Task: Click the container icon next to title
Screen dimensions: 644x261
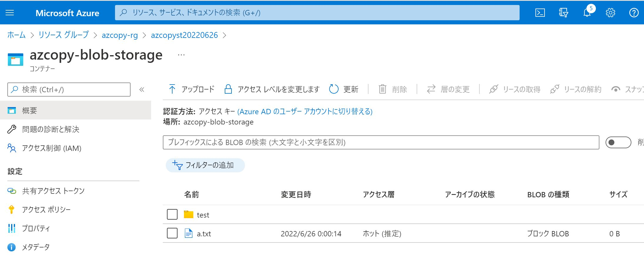Action: click(x=16, y=59)
